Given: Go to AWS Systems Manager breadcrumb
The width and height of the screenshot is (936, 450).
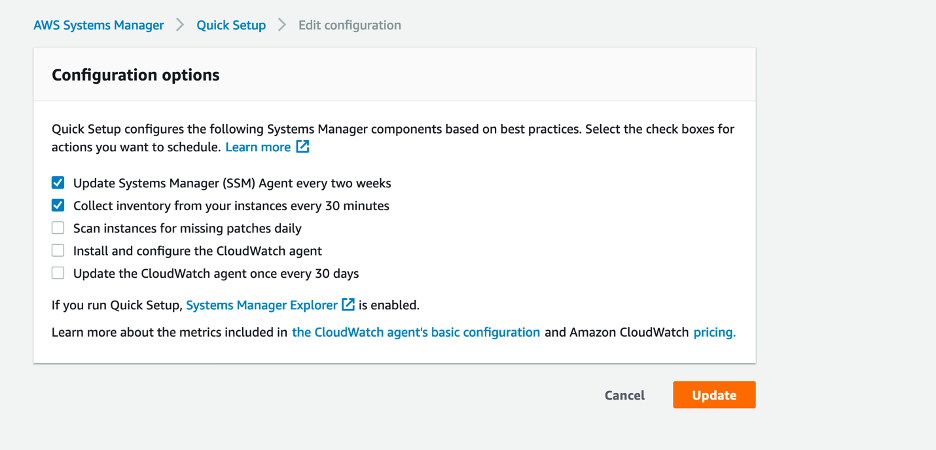Looking at the screenshot, I should pyautogui.click(x=98, y=25).
